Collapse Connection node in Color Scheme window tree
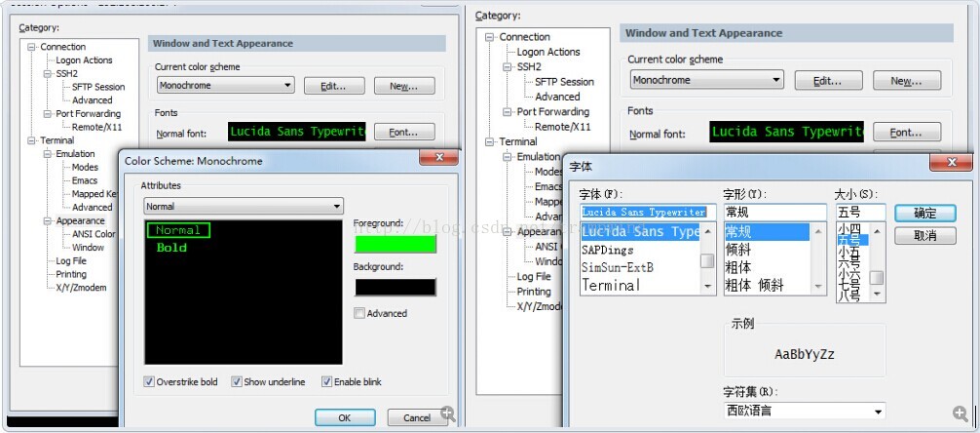The image size is (980, 433). point(32,47)
